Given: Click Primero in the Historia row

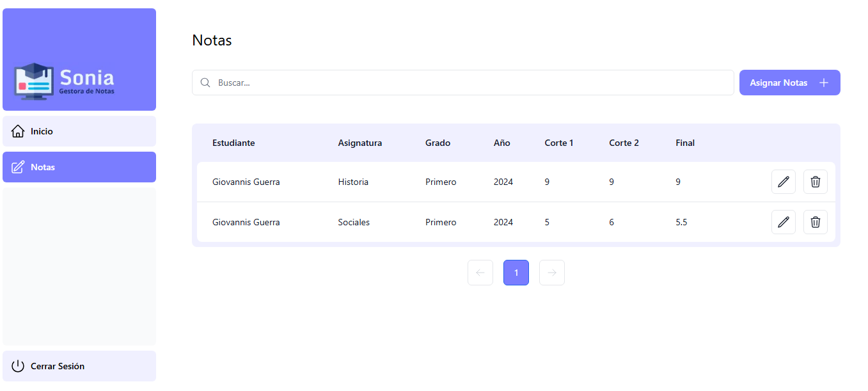Looking at the screenshot, I should 441,182.
